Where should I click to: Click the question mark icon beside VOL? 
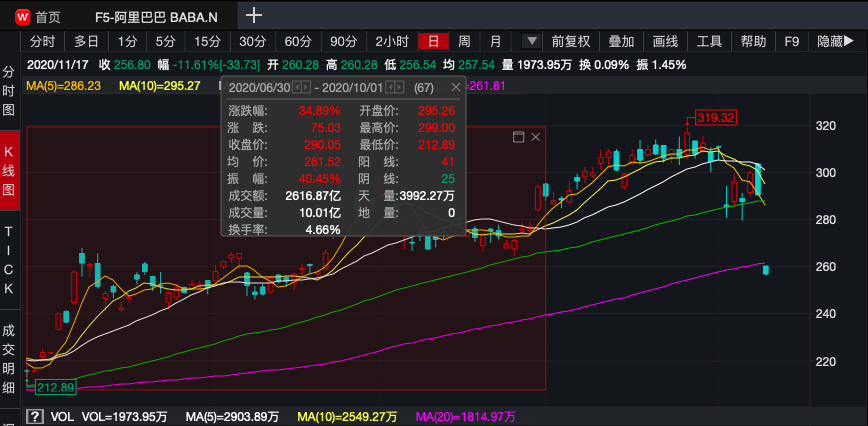(34, 416)
